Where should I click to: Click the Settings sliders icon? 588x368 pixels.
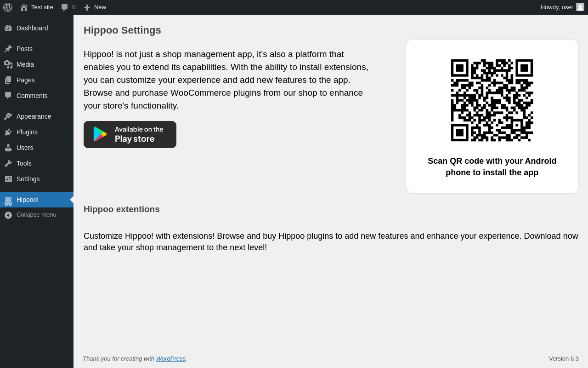[8, 179]
